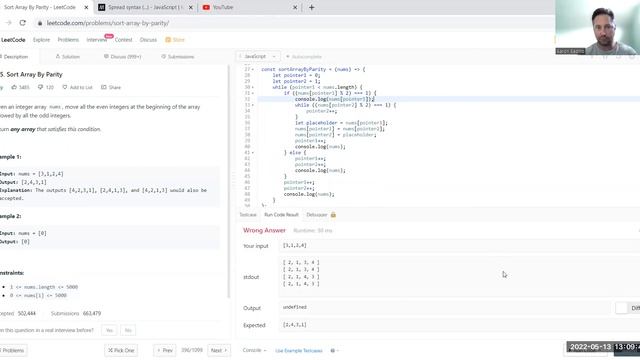Close the YouTube tab

295,7
